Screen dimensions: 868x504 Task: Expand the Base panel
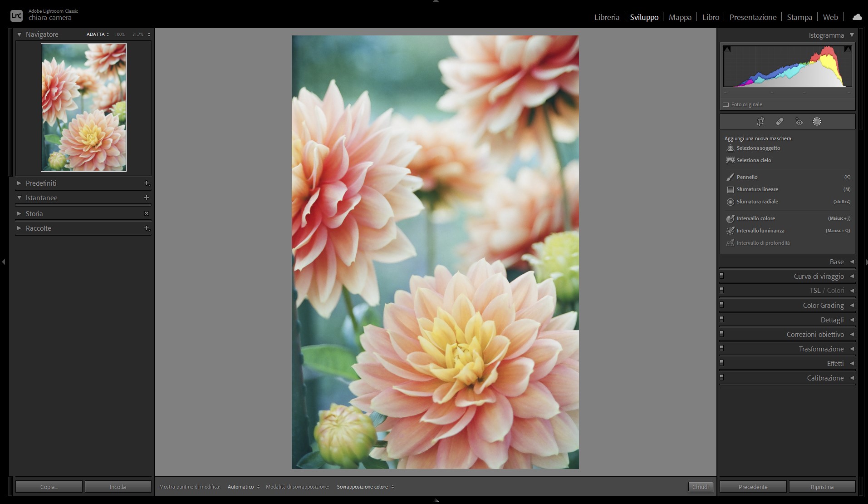pos(852,262)
